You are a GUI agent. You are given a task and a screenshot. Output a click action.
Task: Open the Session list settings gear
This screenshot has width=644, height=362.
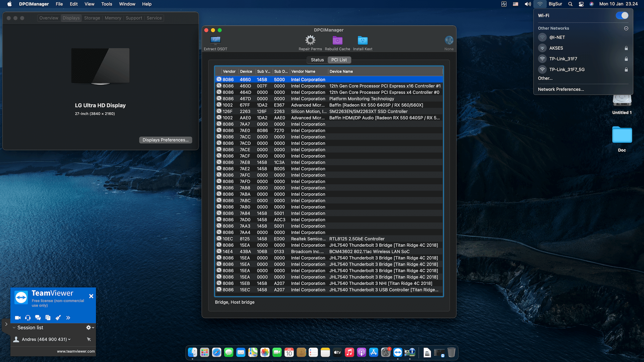(88, 327)
